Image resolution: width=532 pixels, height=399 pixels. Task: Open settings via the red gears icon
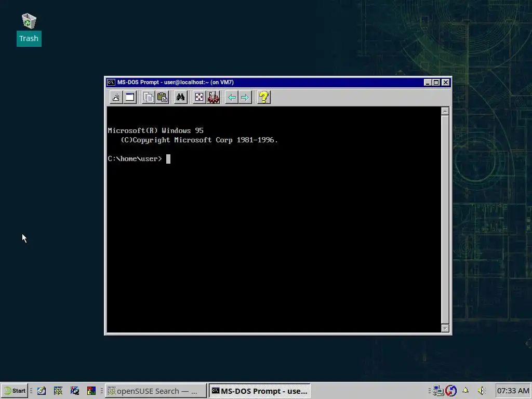pos(213,97)
